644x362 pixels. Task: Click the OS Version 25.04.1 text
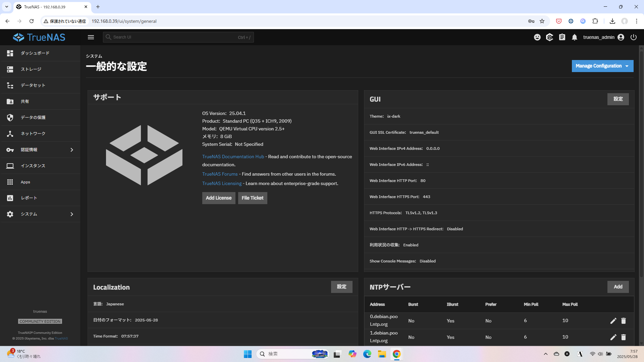224,113
